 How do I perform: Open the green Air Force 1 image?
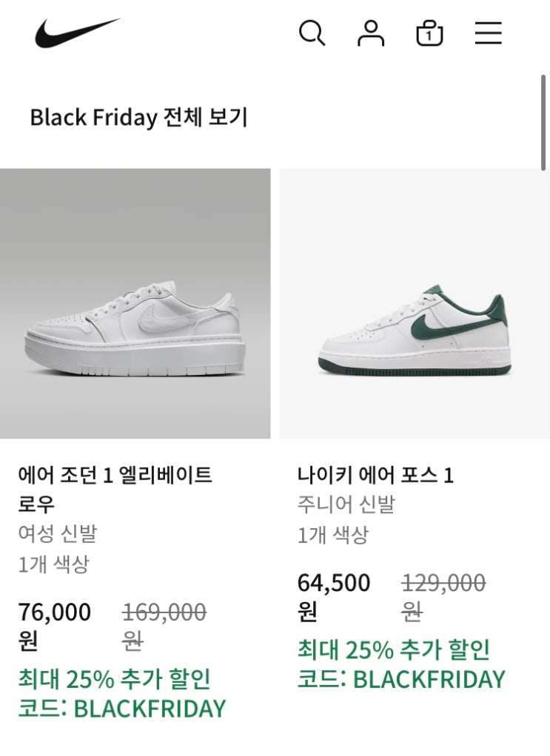pyautogui.click(x=415, y=303)
